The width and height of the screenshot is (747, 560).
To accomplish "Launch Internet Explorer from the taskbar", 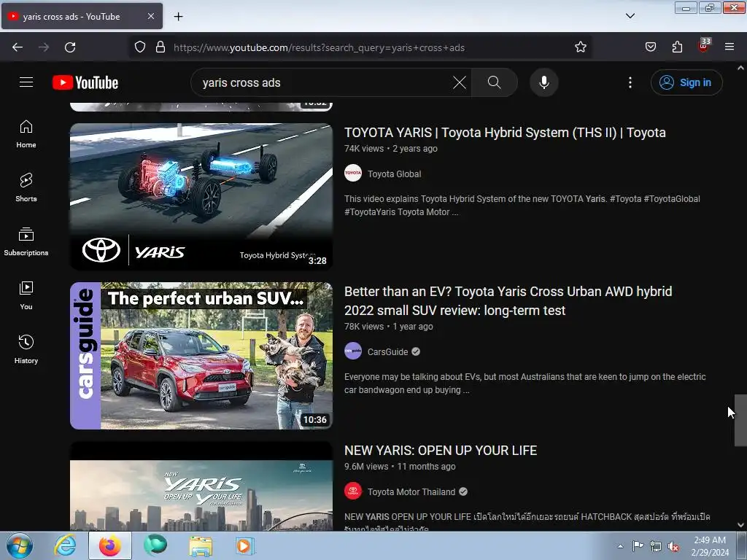I will 65,545.
